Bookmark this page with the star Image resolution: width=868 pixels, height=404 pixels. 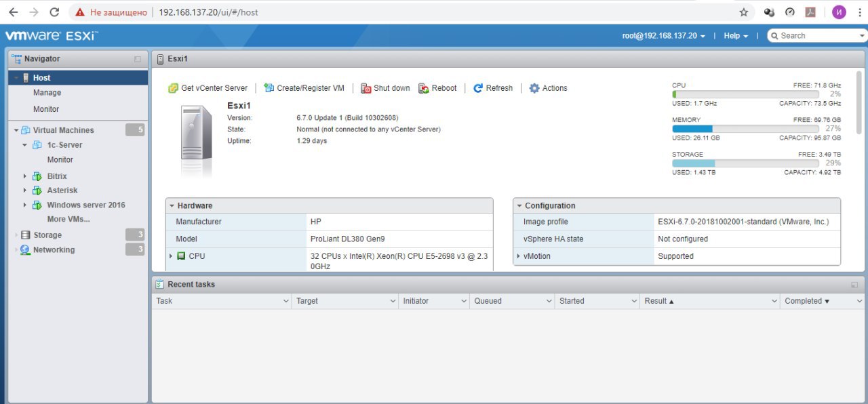coord(744,12)
